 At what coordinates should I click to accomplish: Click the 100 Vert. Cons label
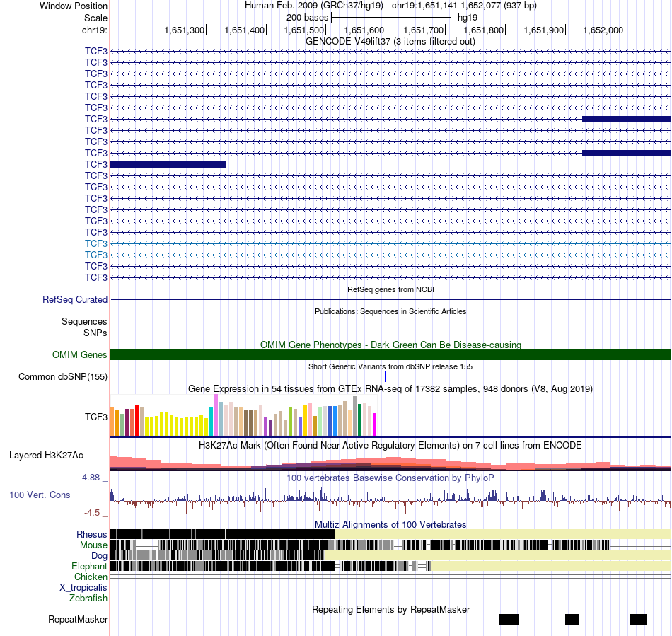[40, 495]
